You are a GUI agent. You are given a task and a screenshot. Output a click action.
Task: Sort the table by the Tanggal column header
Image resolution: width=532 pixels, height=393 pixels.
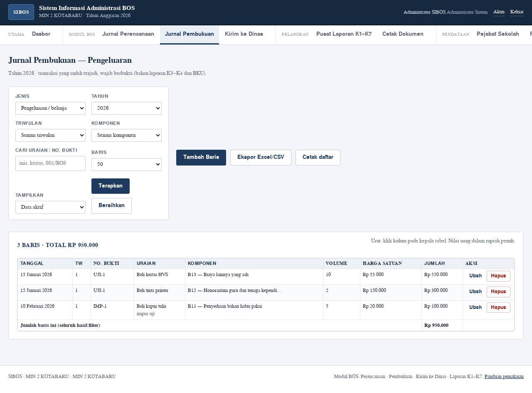point(45,264)
